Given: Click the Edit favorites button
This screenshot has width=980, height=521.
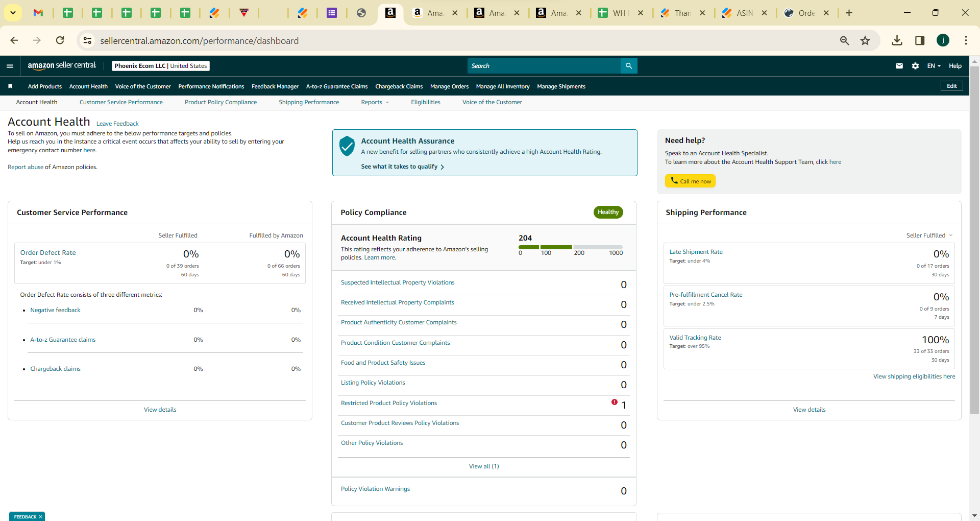Looking at the screenshot, I should [x=952, y=86].
